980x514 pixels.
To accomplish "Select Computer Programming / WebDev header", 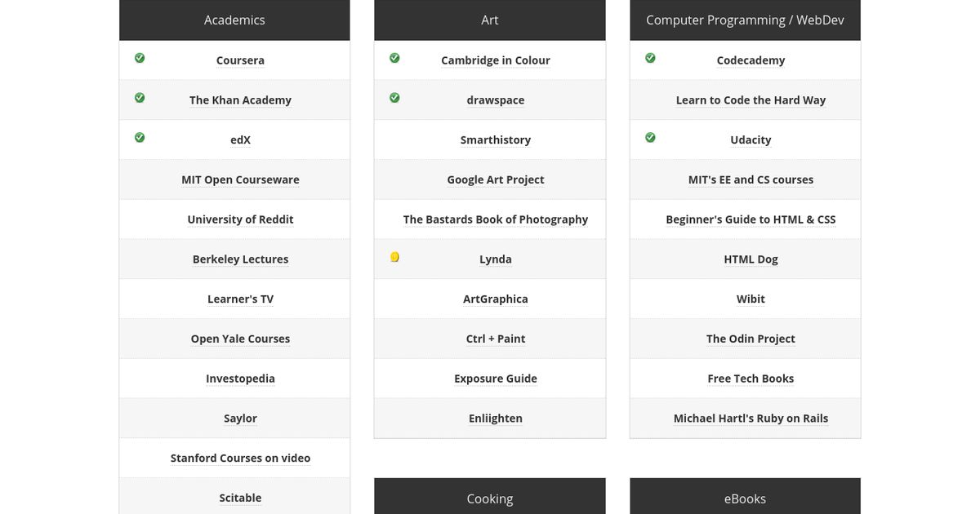I will coord(745,20).
